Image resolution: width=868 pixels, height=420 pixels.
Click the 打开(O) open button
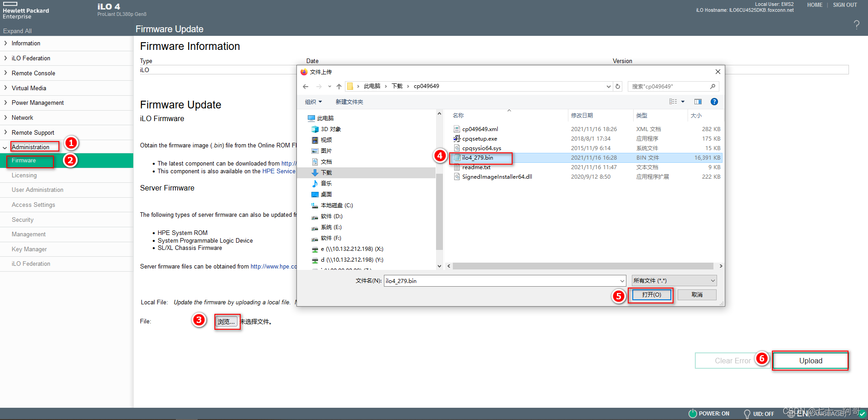pyautogui.click(x=651, y=295)
